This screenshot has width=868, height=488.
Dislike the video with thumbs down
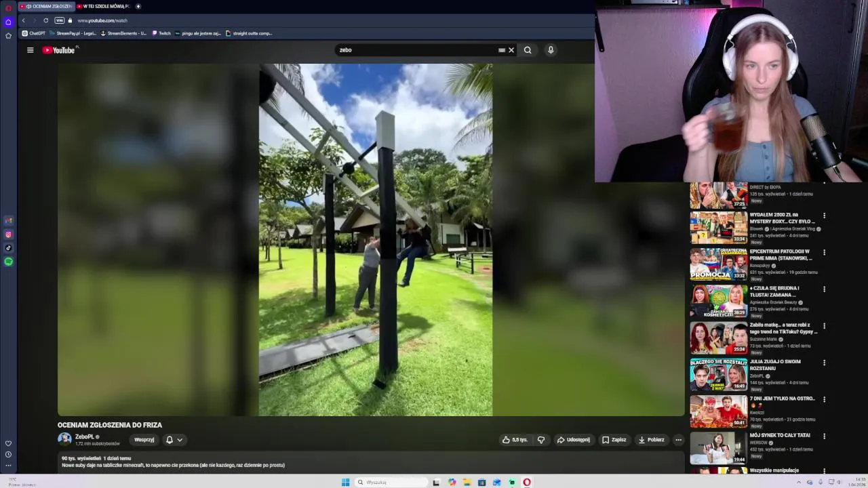click(541, 440)
